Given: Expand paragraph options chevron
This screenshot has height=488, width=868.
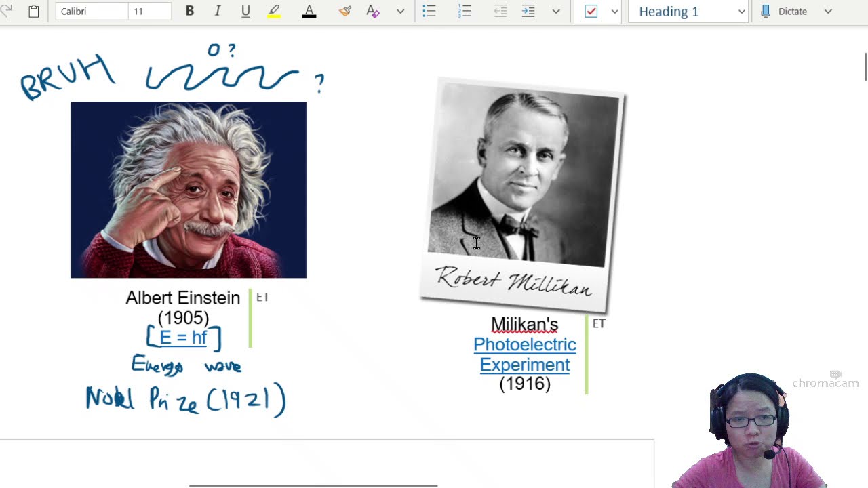Looking at the screenshot, I should click(556, 11).
